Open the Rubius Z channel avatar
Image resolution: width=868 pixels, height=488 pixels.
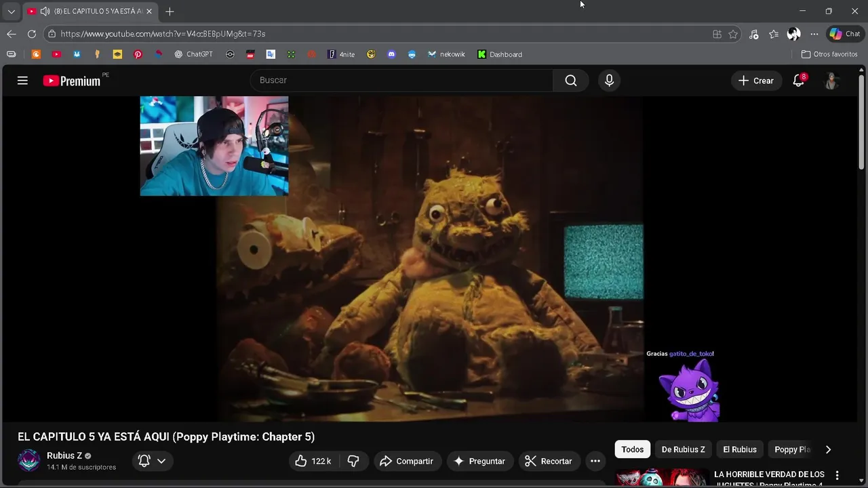[x=29, y=460]
